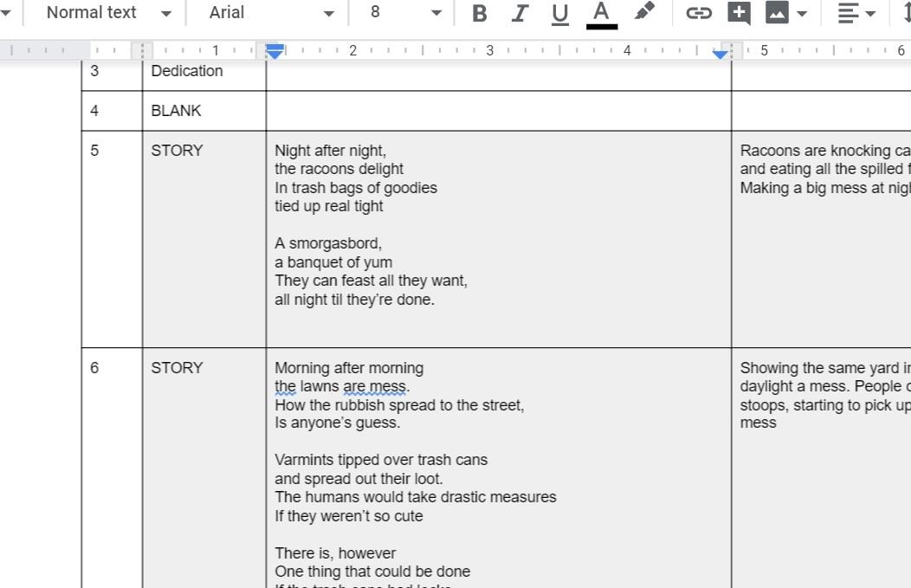Click 'all night til they're done.'
911x588 pixels.
354,300
